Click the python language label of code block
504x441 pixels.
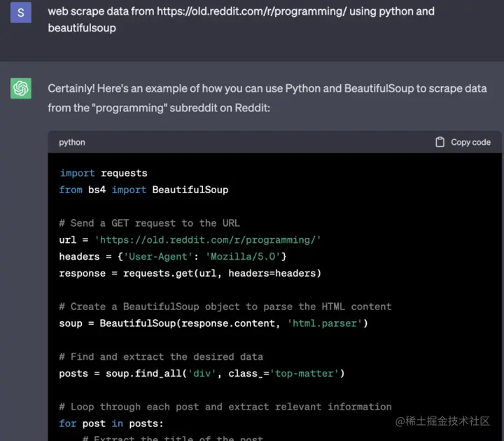(72, 142)
